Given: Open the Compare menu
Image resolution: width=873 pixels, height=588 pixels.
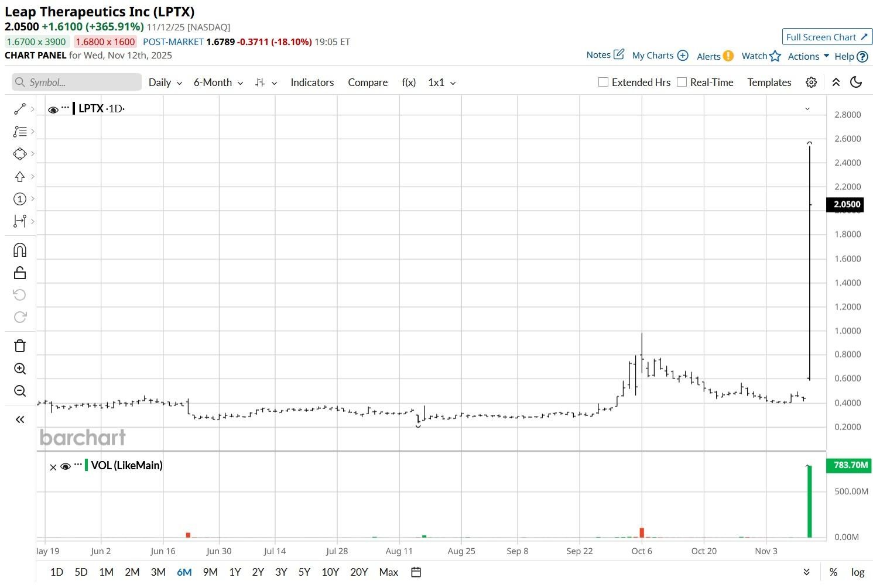Looking at the screenshot, I should [x=368, y=82].
